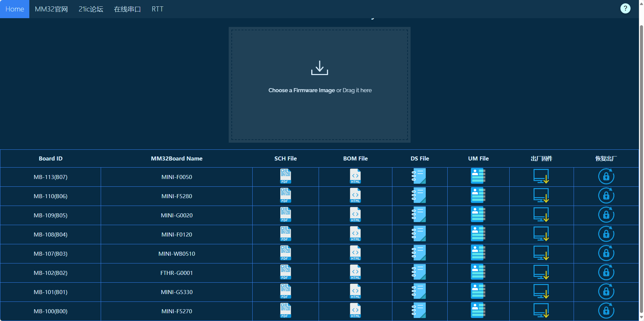
Task: Download factory firmware for MINI-WB0510
Action: coord(541,253)
